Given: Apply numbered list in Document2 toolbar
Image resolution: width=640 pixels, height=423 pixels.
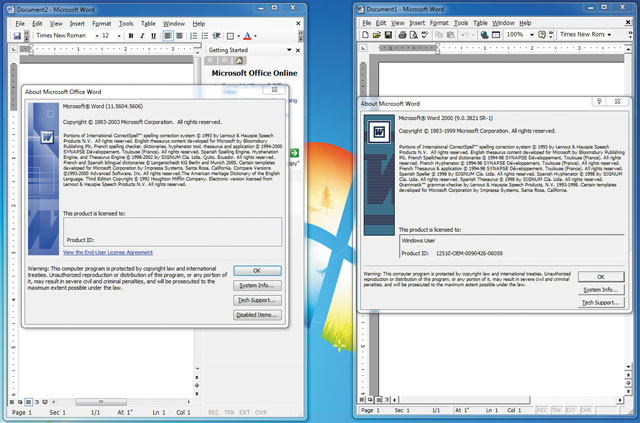Looking at the screenshot, I should [x=193, y=36].
